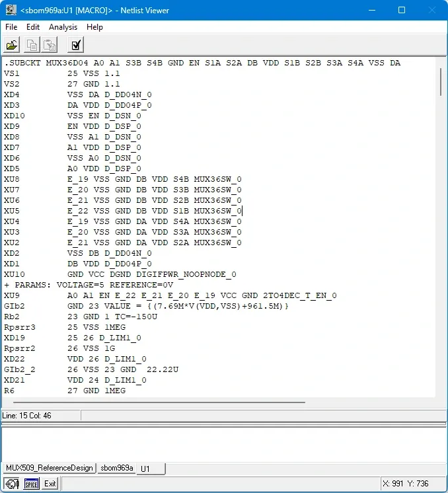The height and width of the screenshot is (493, 448).
Task: Click the vertical scrollbar thumb of the netlist
Action: pyautogui.click(x=441, y=82)
